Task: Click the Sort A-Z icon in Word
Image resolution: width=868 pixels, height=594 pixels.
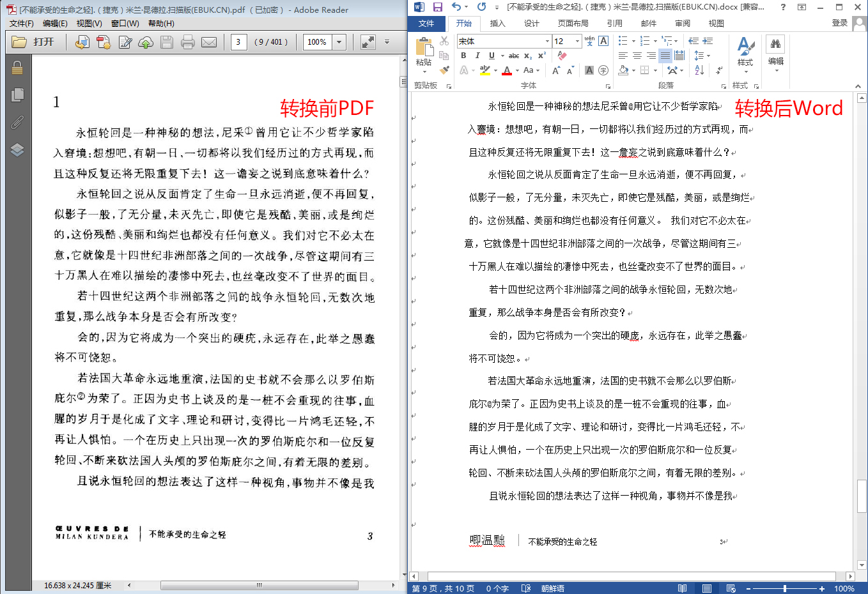Action: pyautogui.click(x=699, y=70)
